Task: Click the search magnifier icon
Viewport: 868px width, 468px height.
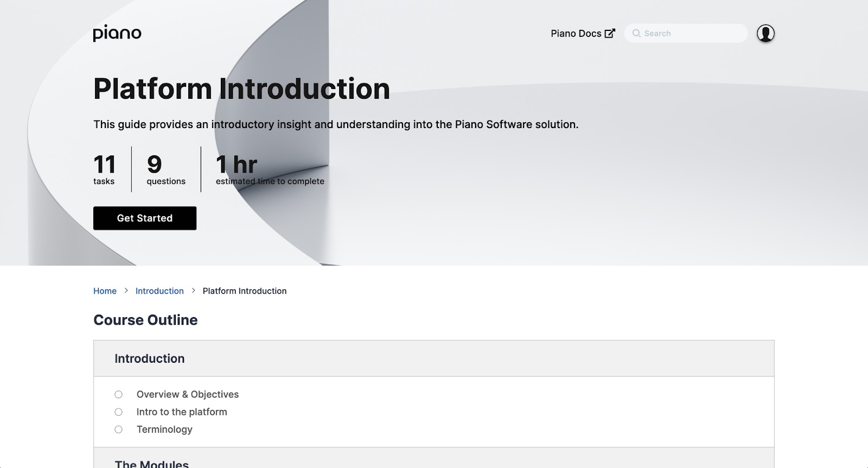Action: [x=636, y=33]
